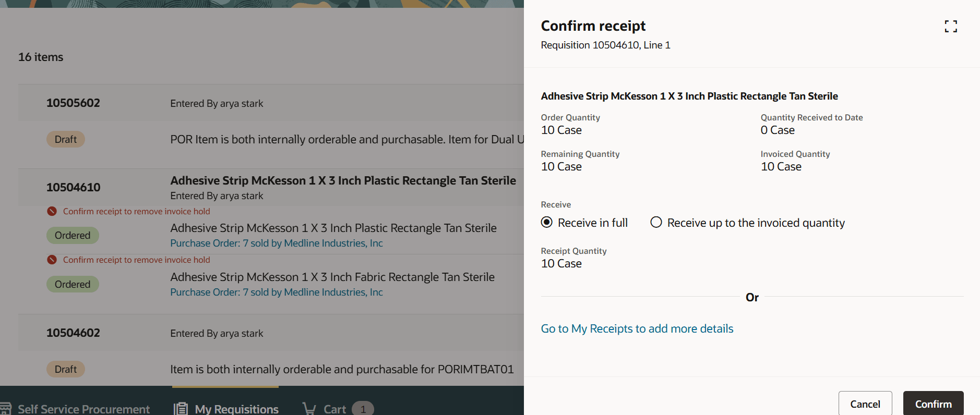Click the Ordered badge for Fabric strip
The image size is (980, 415).
[x=73, y=284]
